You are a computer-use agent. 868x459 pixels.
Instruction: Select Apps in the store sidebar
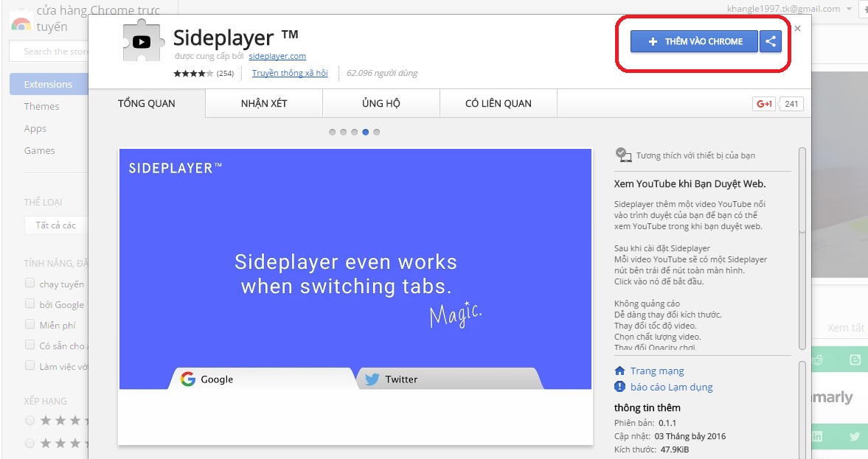coord(35,128)
